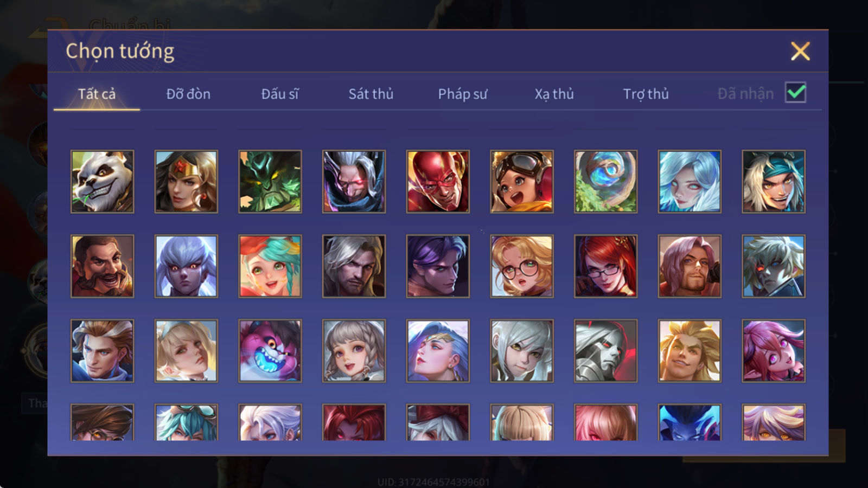This screenshot has width=868, height=488.
Task: Choose the spiky blond-haired grinning hero
Action: [x=690, y=351]
